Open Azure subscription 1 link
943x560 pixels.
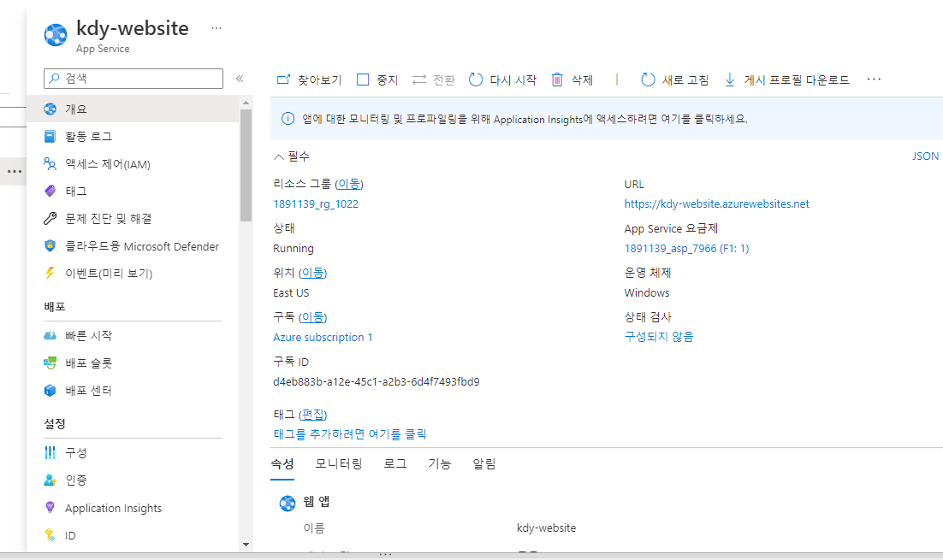tap(323, 338)
